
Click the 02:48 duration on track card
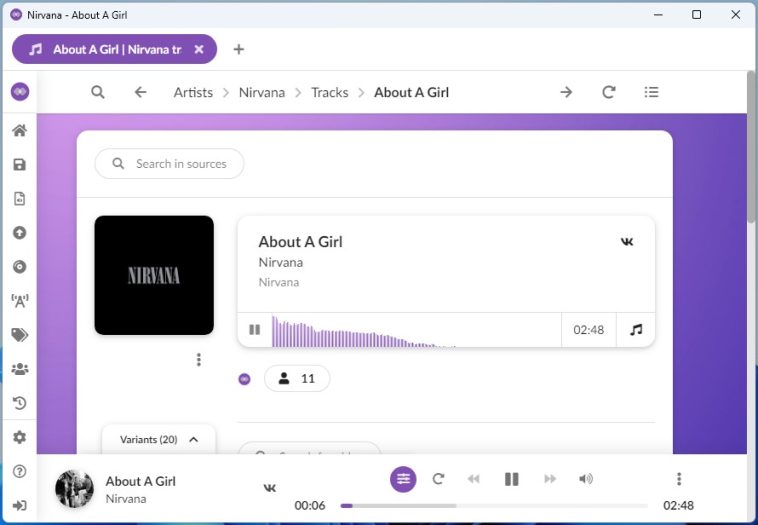(x=588, y=330)
